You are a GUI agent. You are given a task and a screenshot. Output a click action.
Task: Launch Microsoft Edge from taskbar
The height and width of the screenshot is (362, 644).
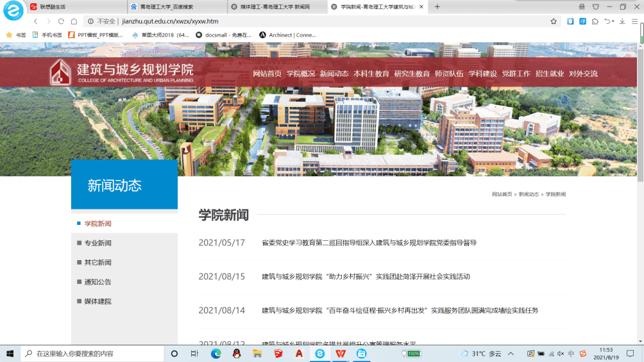tap(216, 354)
